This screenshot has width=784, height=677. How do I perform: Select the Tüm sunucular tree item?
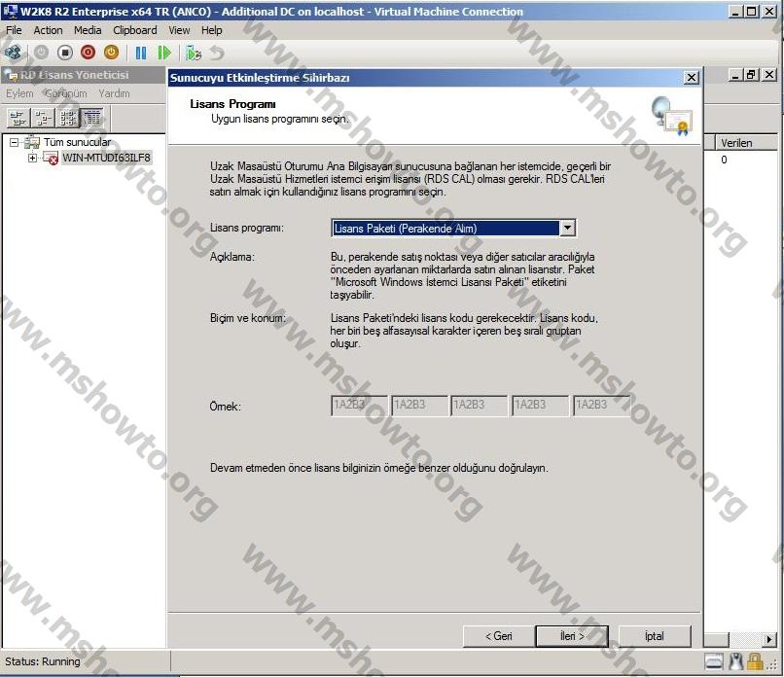click(x=77, y=142)
